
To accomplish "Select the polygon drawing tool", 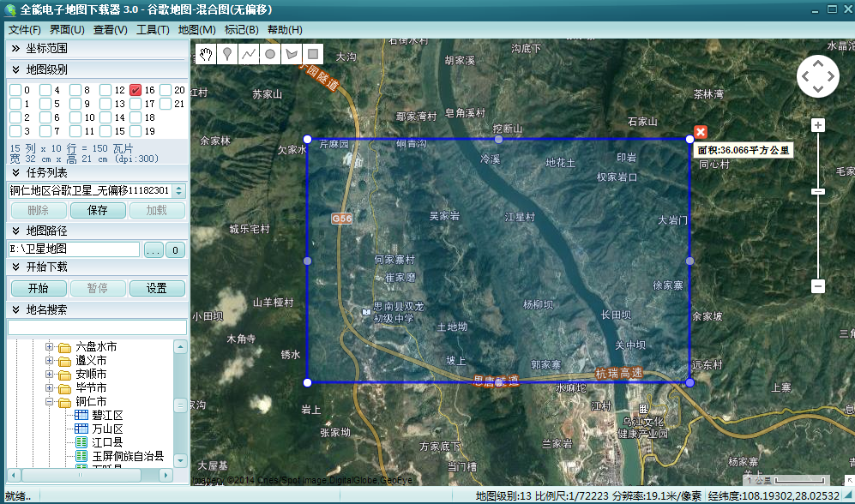I will [x=292, y=54].
